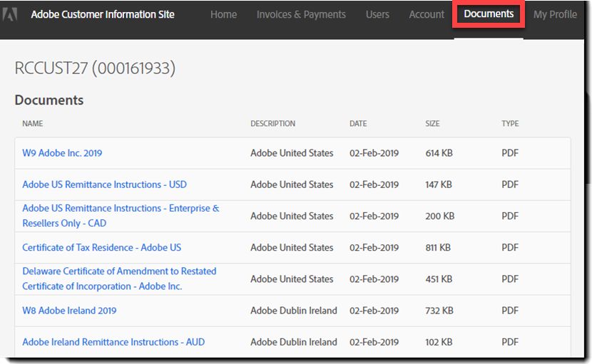Click the date in the 811 KB row
The width and height of the screenshot is (592, 364).
click(x=374, y=247)
